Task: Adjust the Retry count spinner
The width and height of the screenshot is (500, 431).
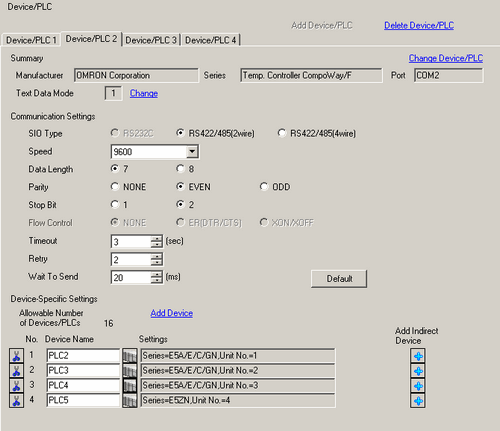Action: coord(156,259)
